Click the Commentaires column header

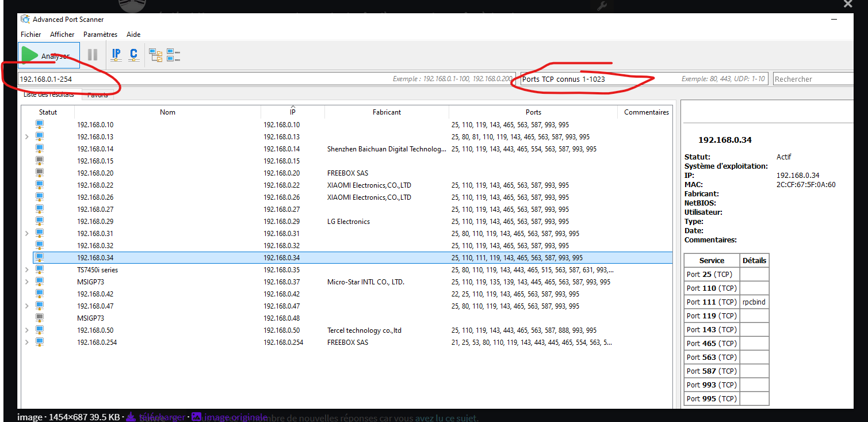pos(647,112)
